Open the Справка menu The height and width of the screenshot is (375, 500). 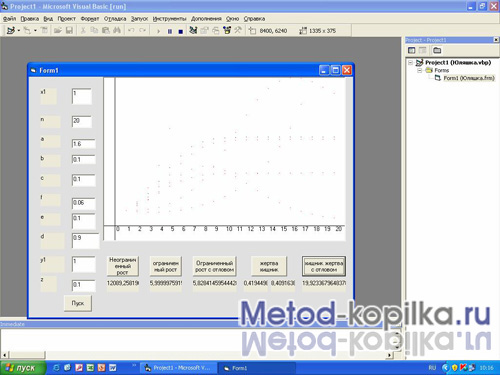click(254, 19)
